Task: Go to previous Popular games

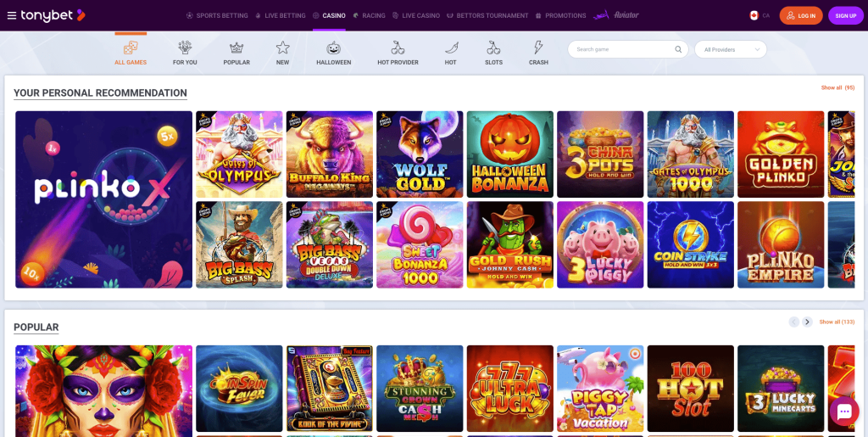Action: [793, 322]
